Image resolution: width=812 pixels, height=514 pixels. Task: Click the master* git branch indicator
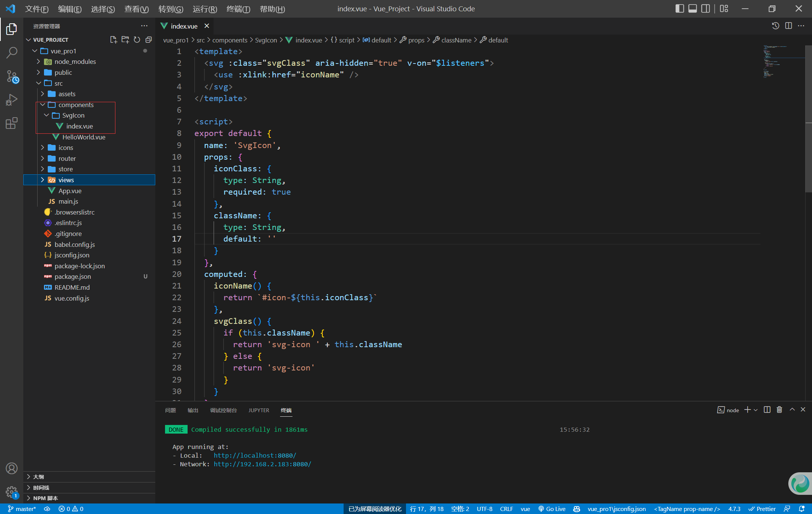(22, 509)
